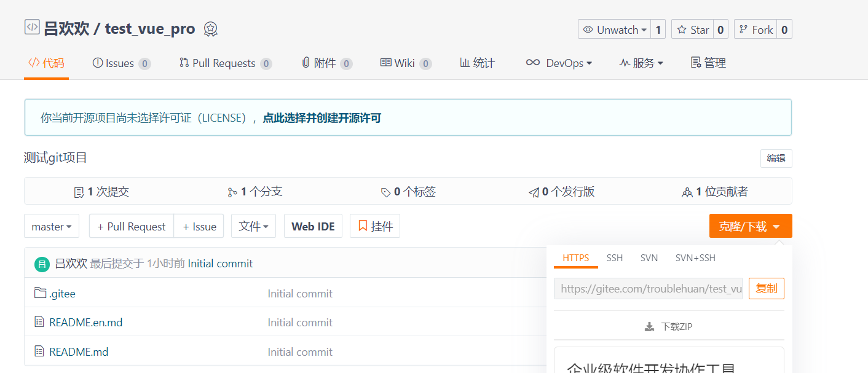Click the 测试git项目 description text
Image resolution: width=868 pixels, height=373 pixels.
55,158
